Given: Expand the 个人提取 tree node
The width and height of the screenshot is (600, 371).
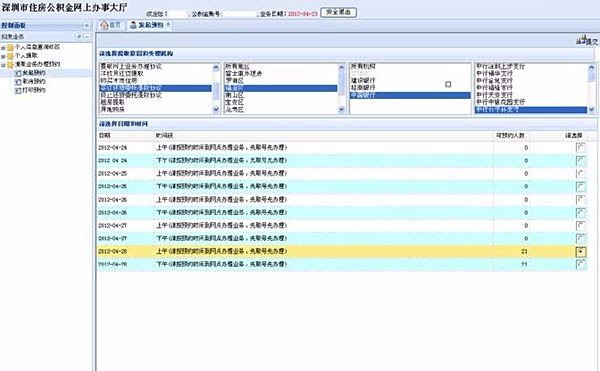Looking at the screenshot, I should [x=3, y=57].
